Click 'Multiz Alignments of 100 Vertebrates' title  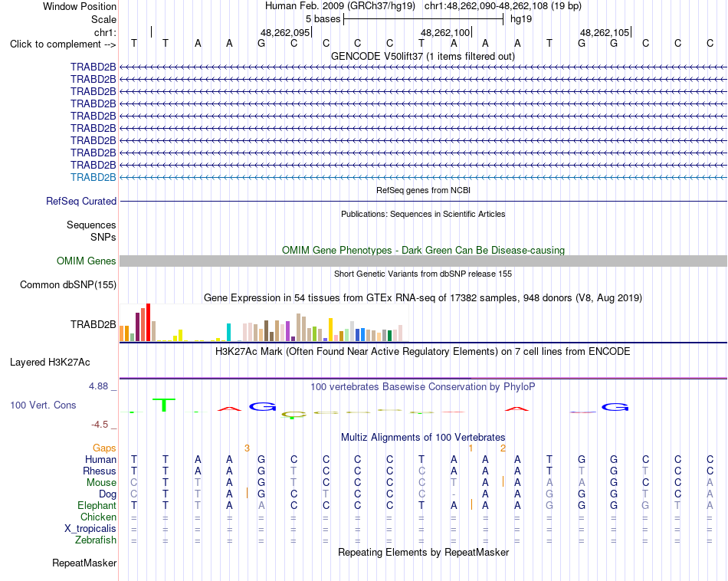tap(423, 438)
